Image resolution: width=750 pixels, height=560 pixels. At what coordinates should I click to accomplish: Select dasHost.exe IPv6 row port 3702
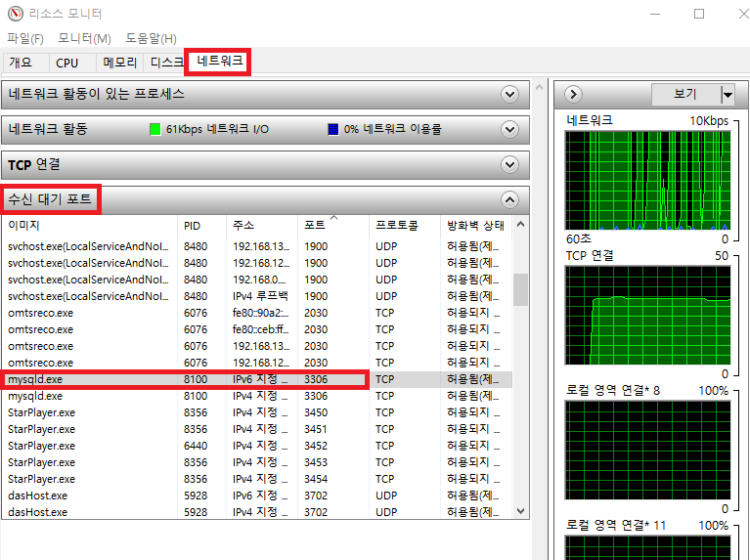(257, 495)
